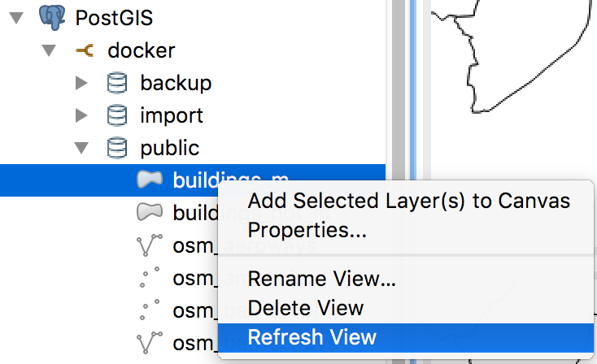
Task: Expand the import schema
Action: click(81, 115)
